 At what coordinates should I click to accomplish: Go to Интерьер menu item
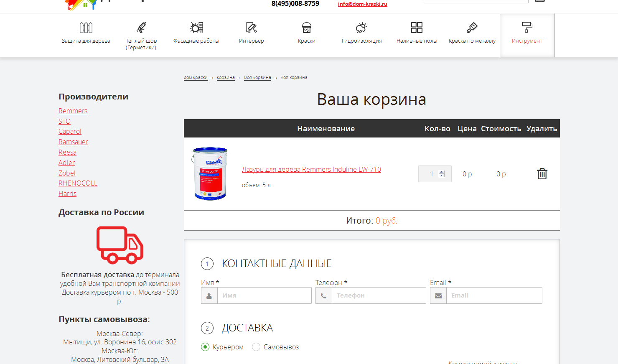[252, 41]
